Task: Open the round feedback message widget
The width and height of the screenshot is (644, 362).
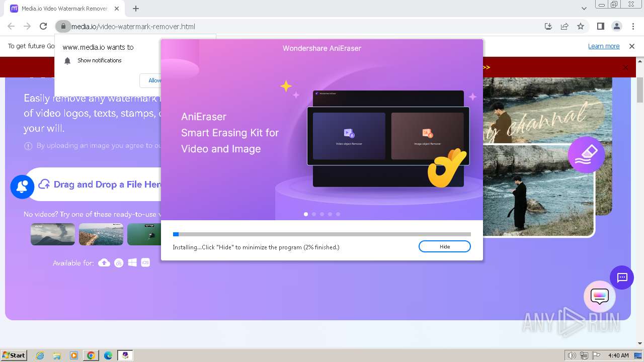Action: click(600, 297)
